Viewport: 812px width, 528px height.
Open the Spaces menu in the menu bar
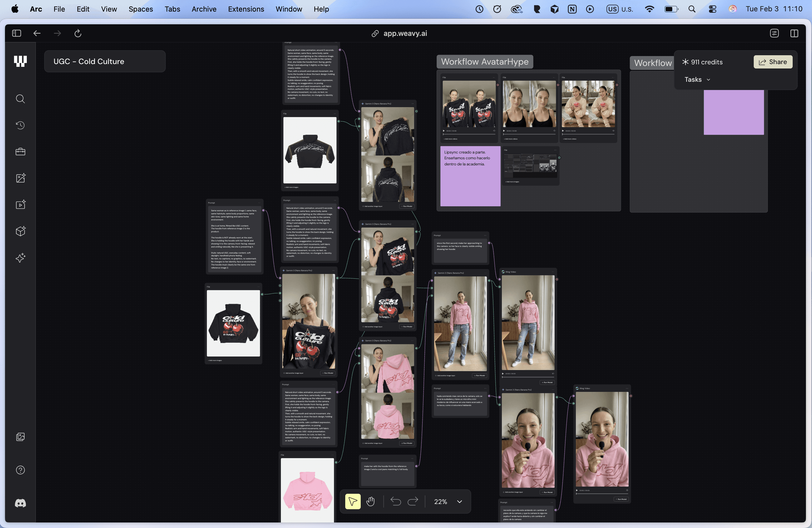tap(141, 9)
